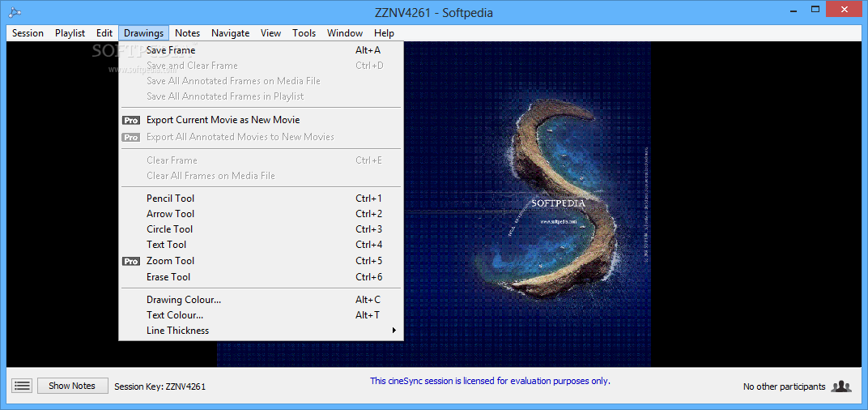Select the Zoom Tool menu entry

(262, 260)
